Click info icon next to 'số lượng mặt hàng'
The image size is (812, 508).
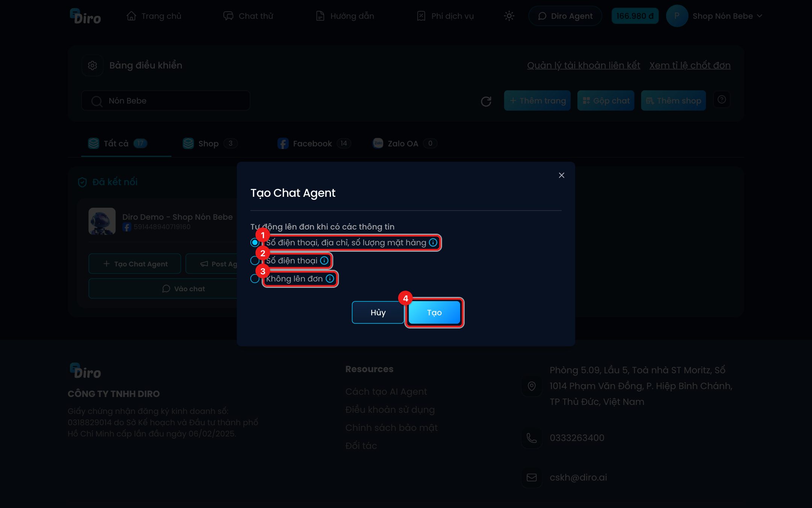(433, 243)
